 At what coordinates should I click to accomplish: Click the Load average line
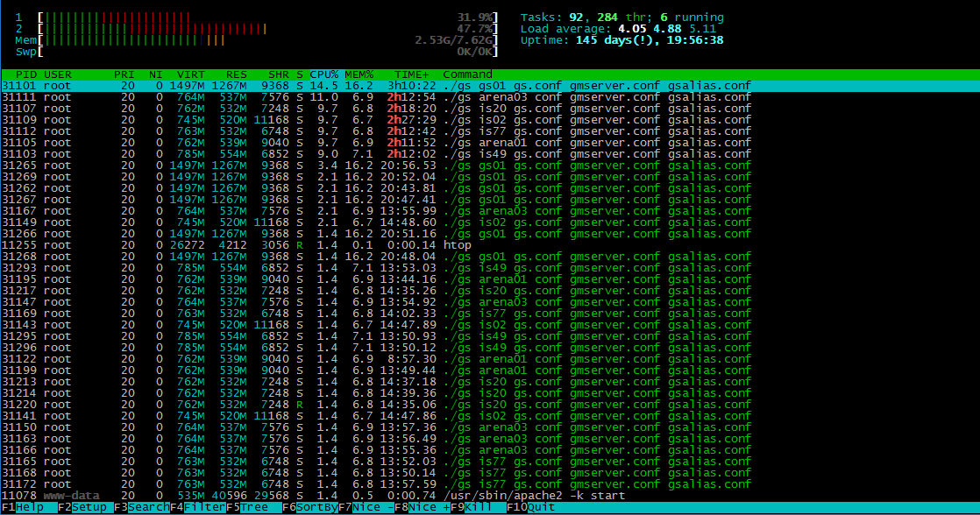point(618,29)
